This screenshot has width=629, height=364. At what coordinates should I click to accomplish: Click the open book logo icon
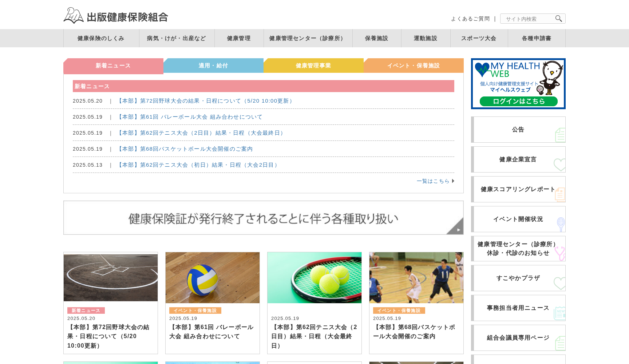point(74,15)
